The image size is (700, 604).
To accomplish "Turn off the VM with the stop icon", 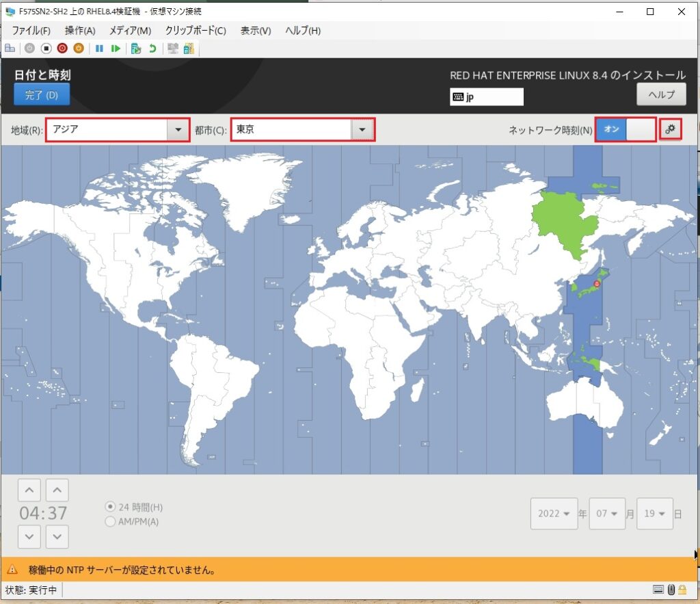I will pos(46,49).
